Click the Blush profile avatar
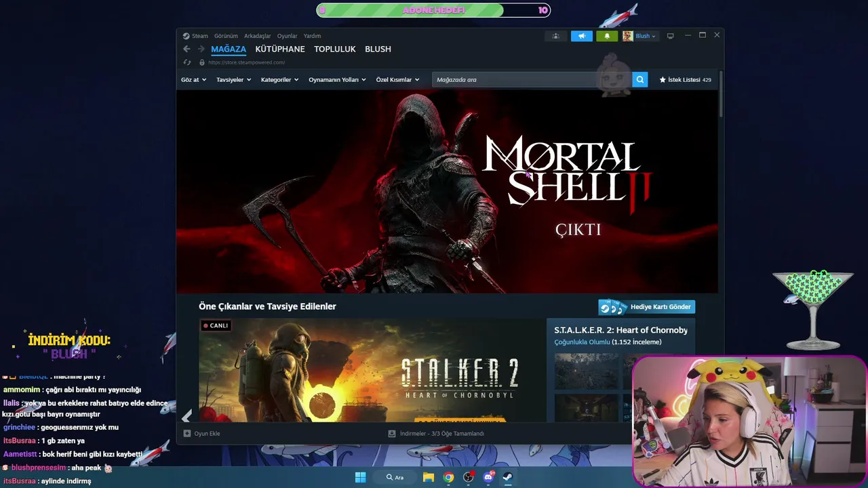This screenshot has height=488, width=868. [628, 36]
